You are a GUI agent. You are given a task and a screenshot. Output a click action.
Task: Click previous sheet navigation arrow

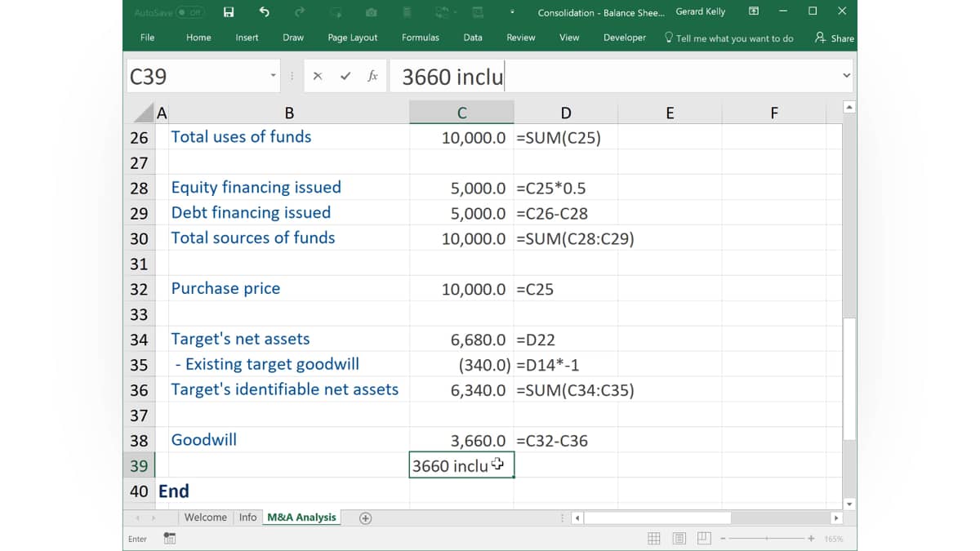coord(137,518)
